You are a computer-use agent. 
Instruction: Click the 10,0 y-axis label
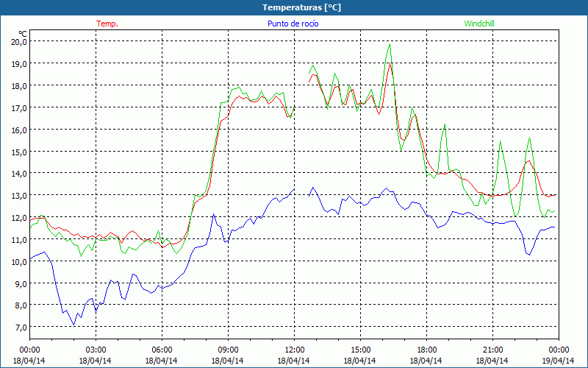click(20, 262)
